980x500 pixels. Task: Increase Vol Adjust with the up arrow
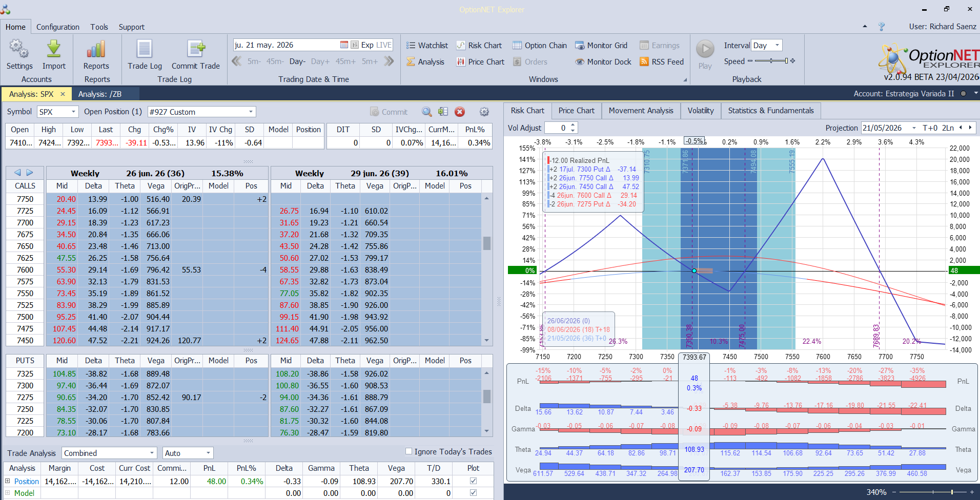573,125
